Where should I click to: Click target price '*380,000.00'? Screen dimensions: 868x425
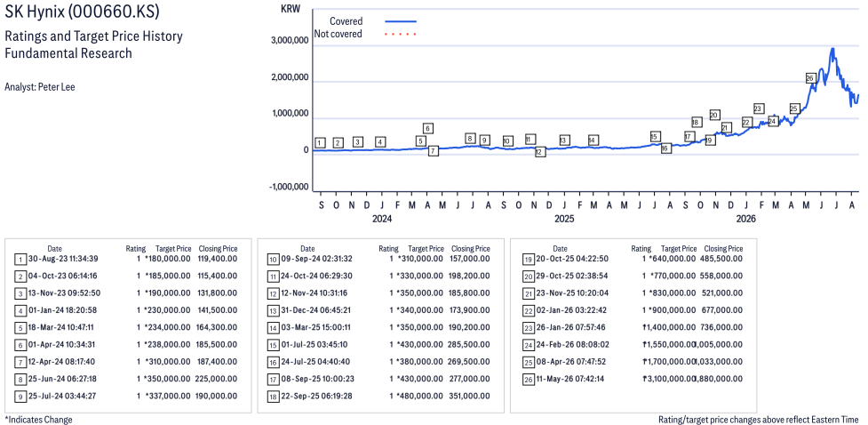pos(420,362)
